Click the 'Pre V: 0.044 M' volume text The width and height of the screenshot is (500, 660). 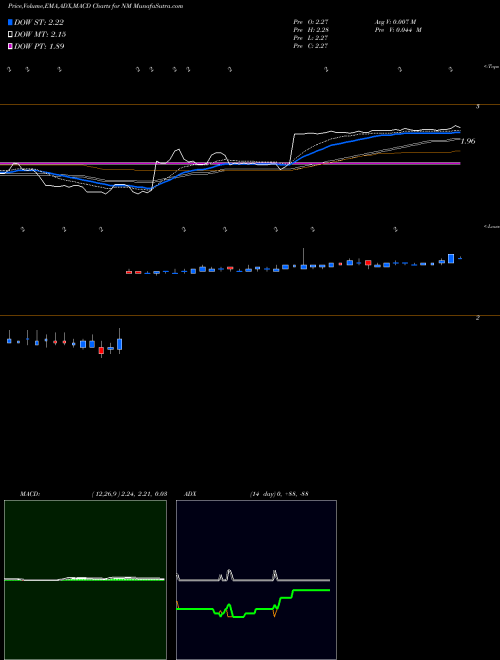tap(398, 30)
